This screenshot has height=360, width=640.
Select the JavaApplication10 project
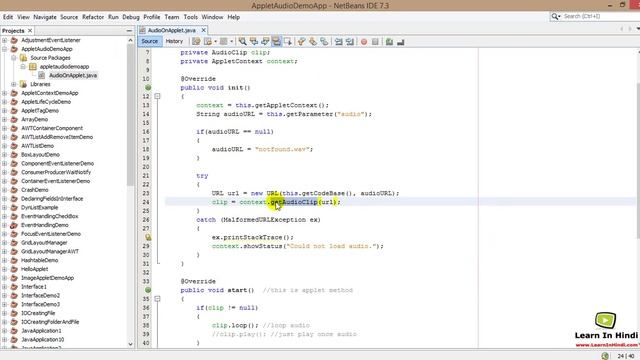click(x=42, y=340)
